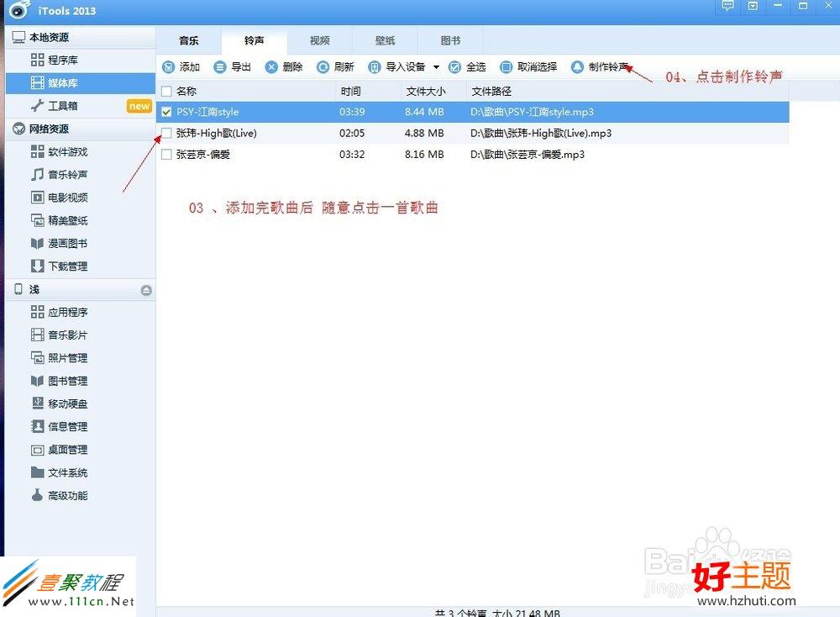840x617 pixels.
Task: Uncheck the PSY-江南style checkbox
Action: 166,112
